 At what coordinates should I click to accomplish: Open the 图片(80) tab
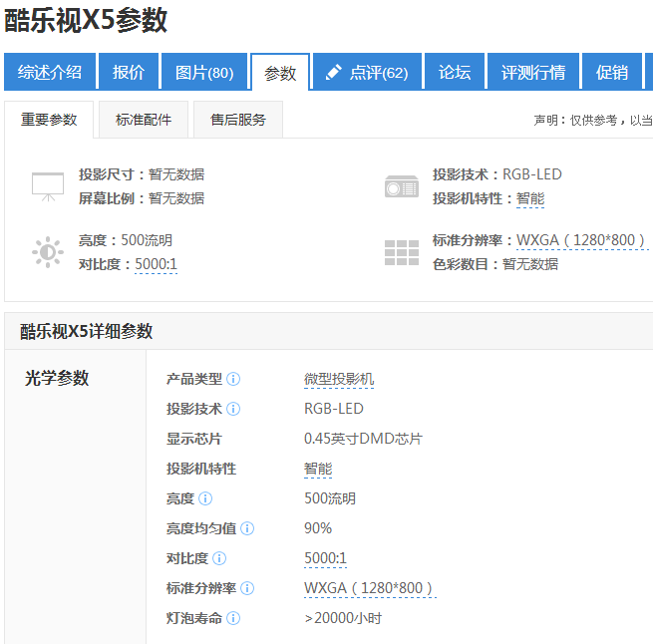point(204,72)
